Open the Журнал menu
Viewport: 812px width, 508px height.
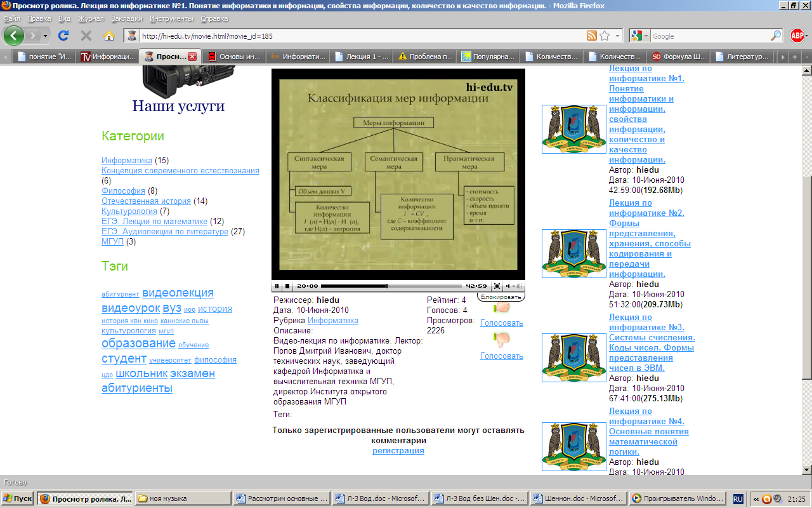coord(91,18)
